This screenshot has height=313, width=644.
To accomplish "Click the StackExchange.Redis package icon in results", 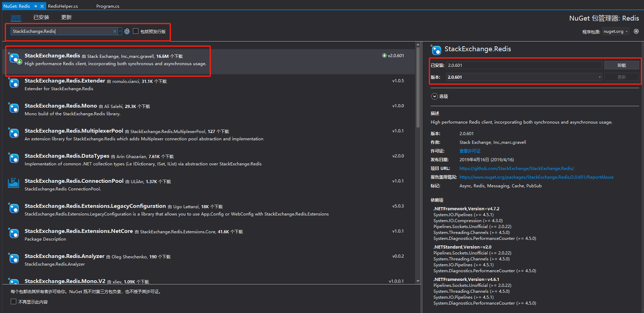I will (14, 59).
